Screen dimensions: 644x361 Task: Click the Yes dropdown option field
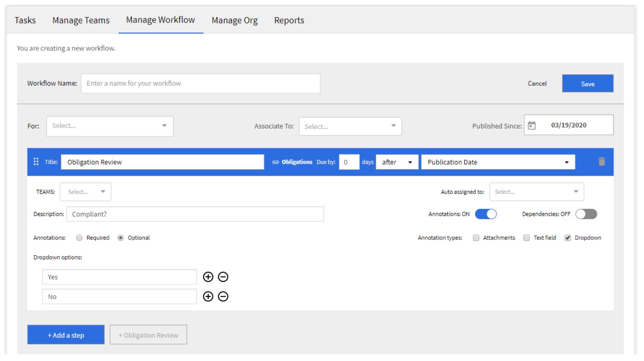pos(119,277)
